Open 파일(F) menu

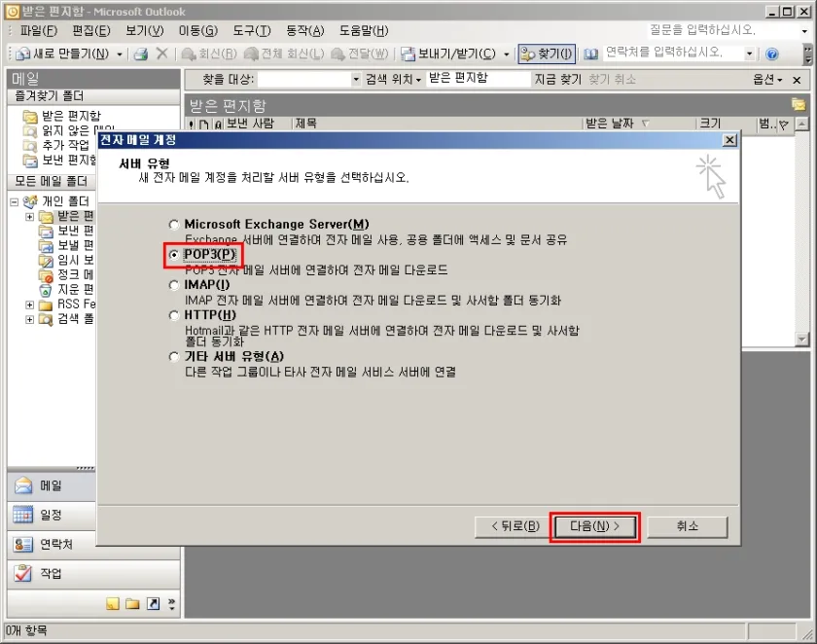tap(38, 31)
